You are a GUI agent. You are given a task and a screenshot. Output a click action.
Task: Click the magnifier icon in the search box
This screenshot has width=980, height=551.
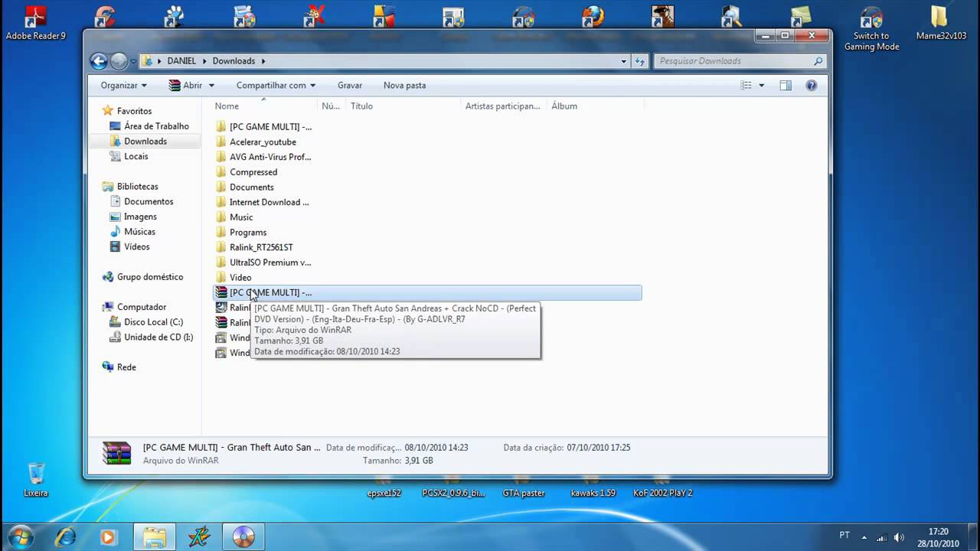(x=818, y=61)
